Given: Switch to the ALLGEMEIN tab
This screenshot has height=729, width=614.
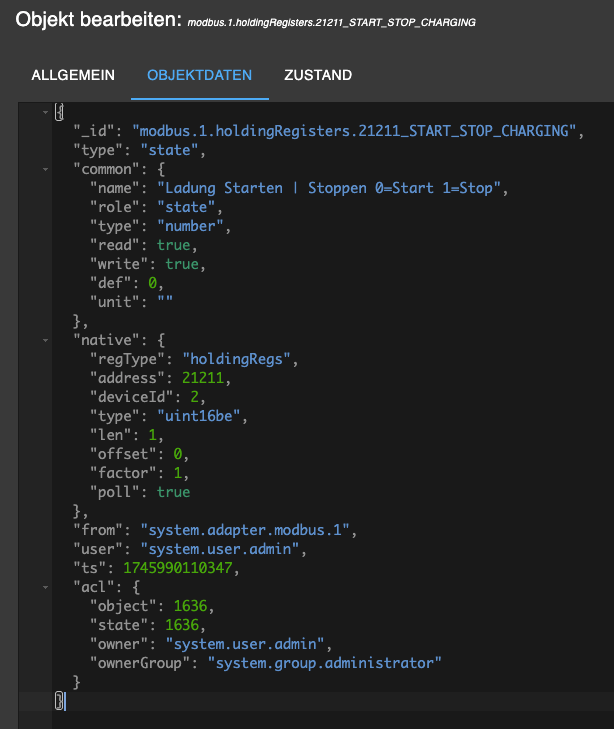Looking at the screenshot, I should [73, 75].
